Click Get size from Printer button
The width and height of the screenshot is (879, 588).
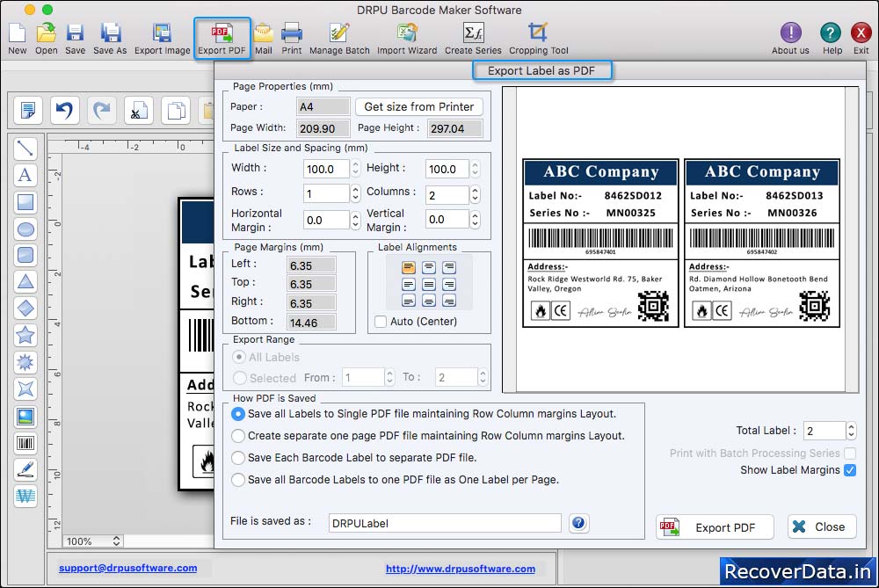418,106
